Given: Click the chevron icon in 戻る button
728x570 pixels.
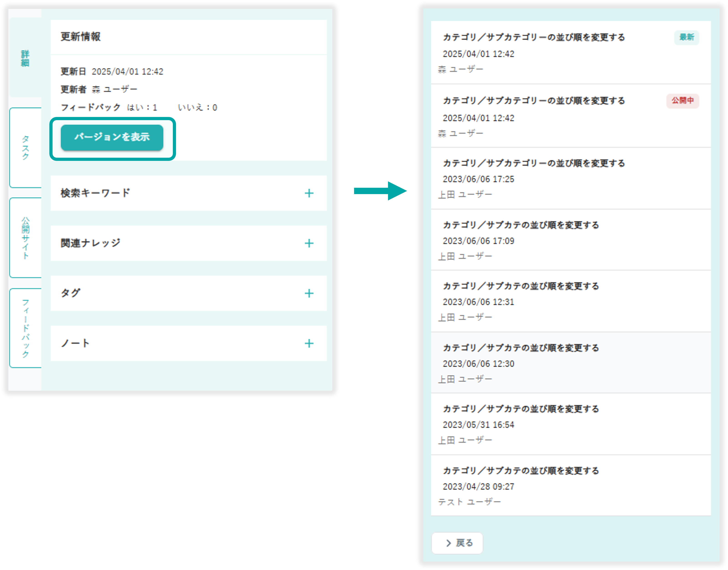Looking at the screenshot, I should pos(448,543).
